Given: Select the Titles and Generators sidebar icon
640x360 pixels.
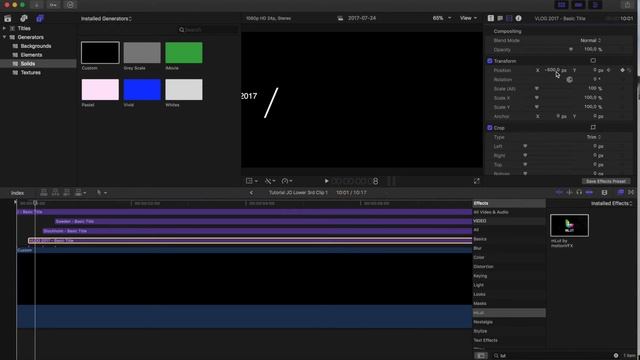Looking at the screenshot, I should (40, 19).
